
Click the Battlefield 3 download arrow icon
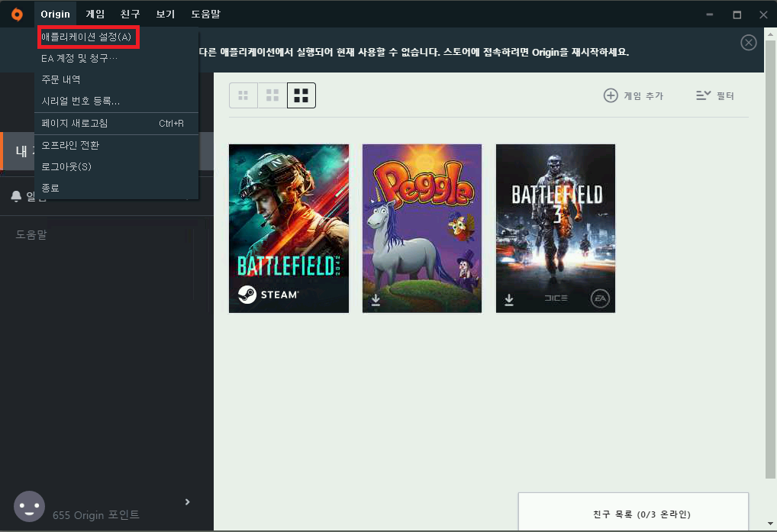509,300
